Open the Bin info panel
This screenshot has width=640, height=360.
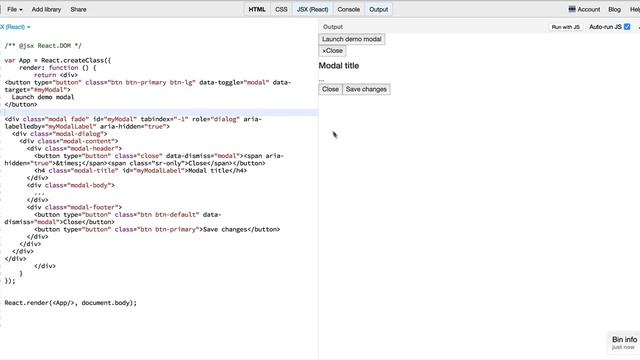pyautogui.click(x=624, y=342)
